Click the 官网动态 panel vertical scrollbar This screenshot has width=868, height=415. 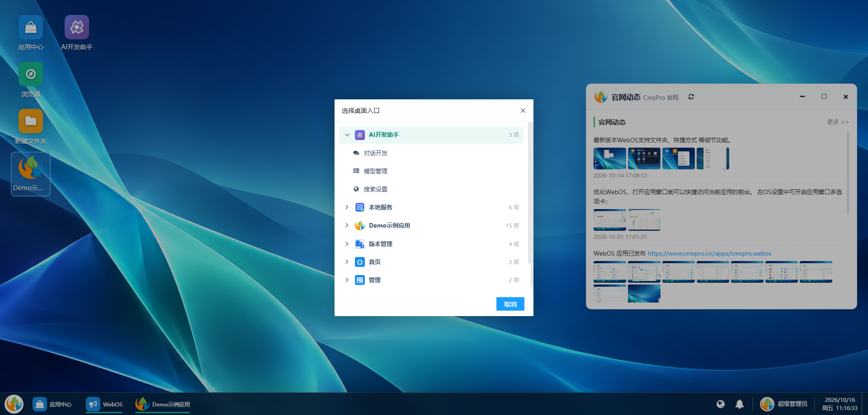tap(848, 173)
